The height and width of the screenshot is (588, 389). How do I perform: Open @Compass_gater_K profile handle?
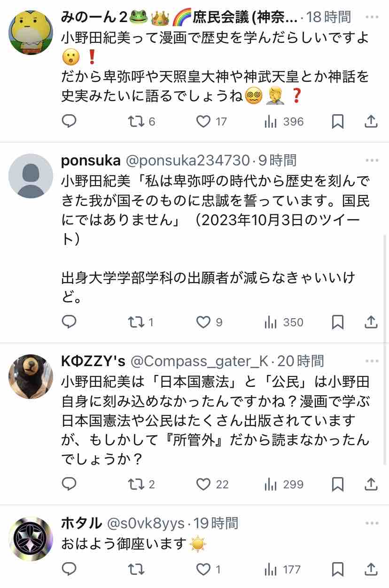[199, 361]
